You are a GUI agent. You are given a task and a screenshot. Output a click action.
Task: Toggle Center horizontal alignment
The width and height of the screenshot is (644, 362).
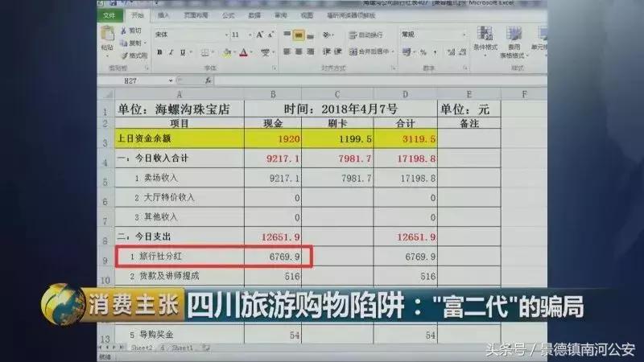coord(299,51)
